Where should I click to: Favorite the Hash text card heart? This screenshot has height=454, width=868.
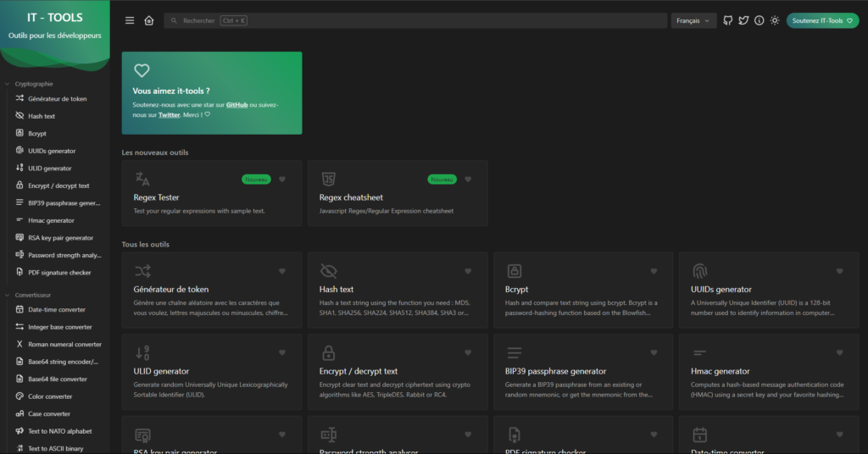(x=468, y=271)
